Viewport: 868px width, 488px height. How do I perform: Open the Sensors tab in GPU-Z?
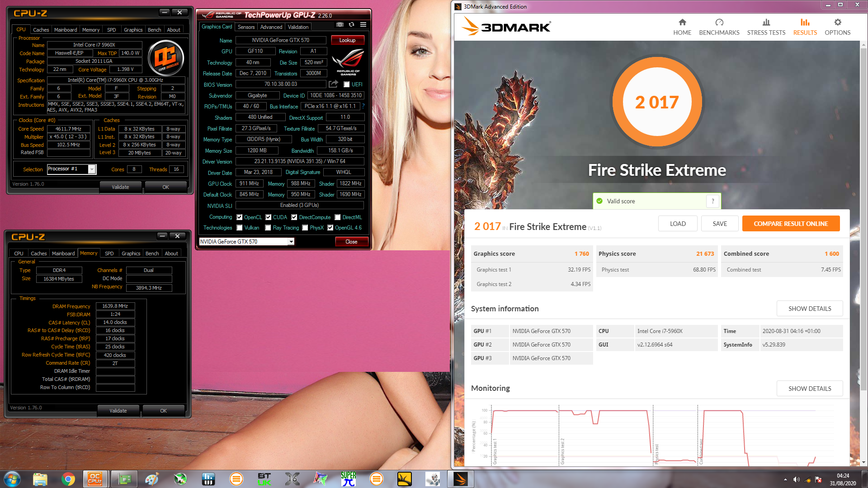[246, 27]
